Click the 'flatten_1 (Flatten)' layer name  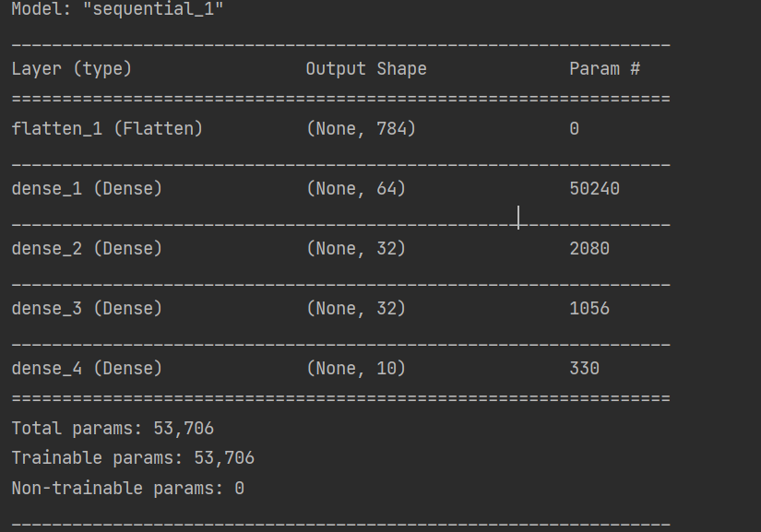coord(107,129)
